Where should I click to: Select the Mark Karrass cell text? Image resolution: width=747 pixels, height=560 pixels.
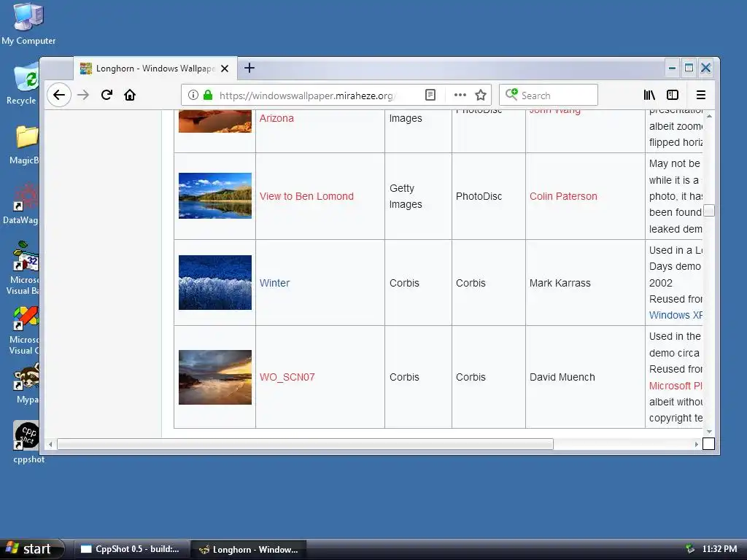560,283
